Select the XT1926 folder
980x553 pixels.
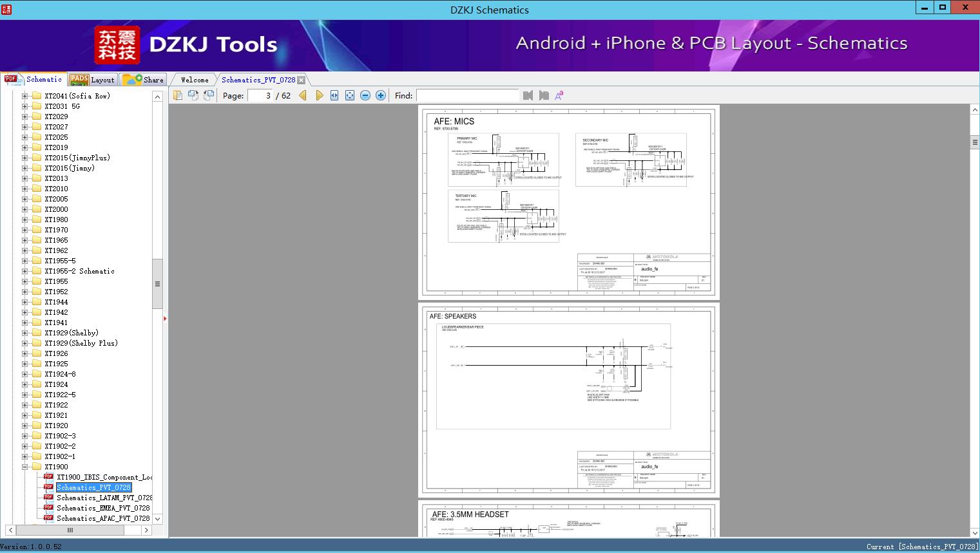(x=56, y=353)
